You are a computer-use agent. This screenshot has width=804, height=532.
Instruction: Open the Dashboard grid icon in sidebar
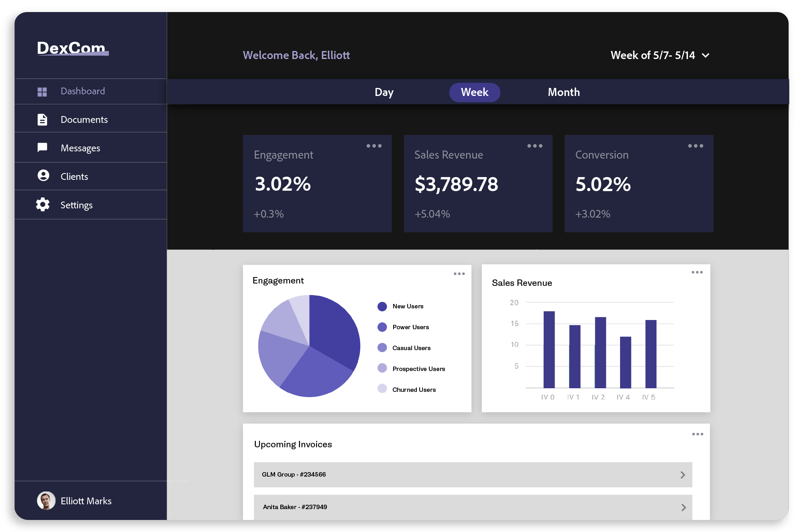[42, 91]
